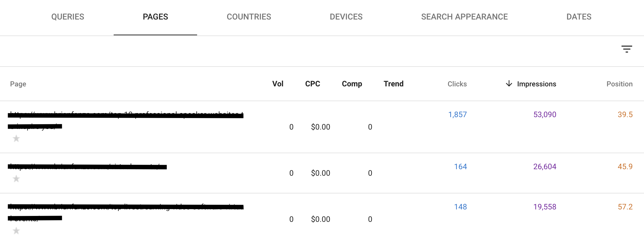
Task: Star the second page in the list
Action: [x=16, y=178]
